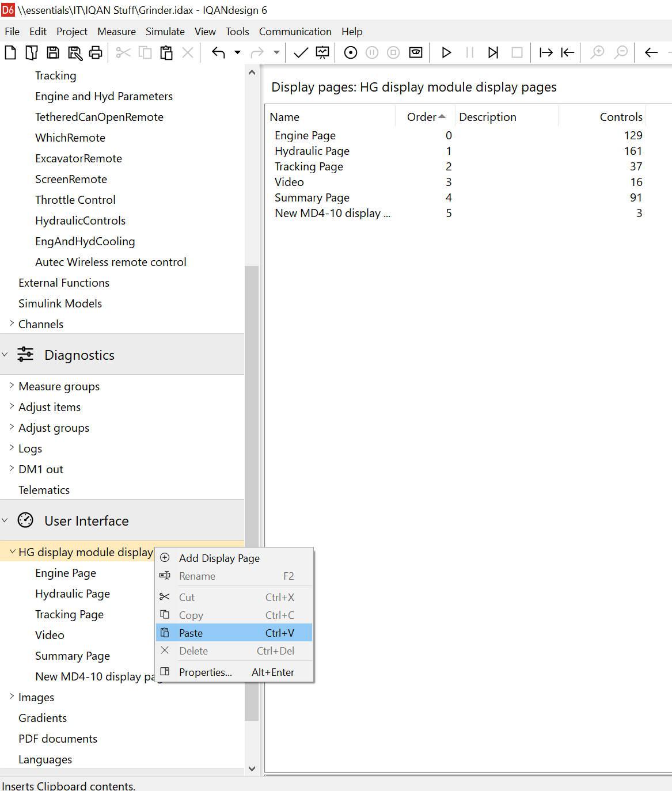This screenshot has width=672, height=791.
Task: Click the two-bar pause simulation icon
Action: (470, 53)
